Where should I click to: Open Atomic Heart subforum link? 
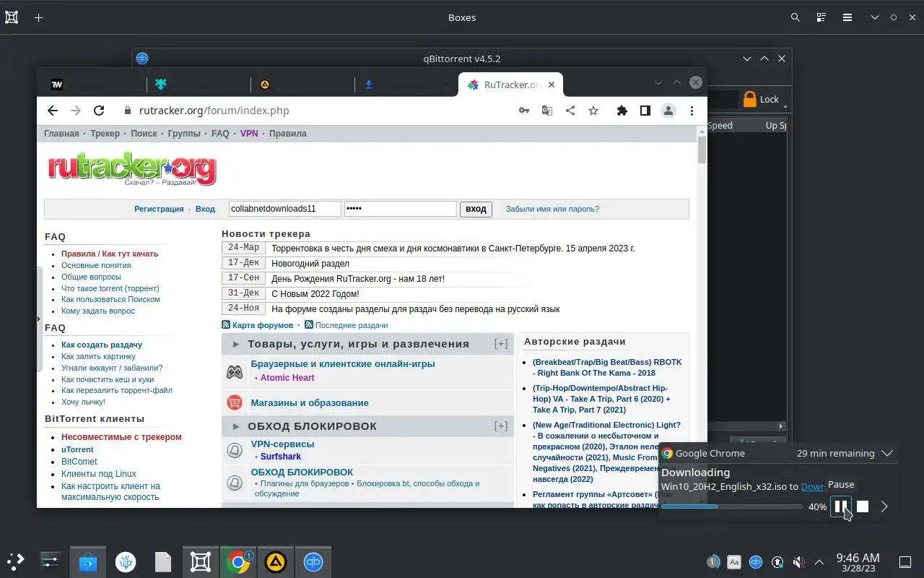[287, 378]
